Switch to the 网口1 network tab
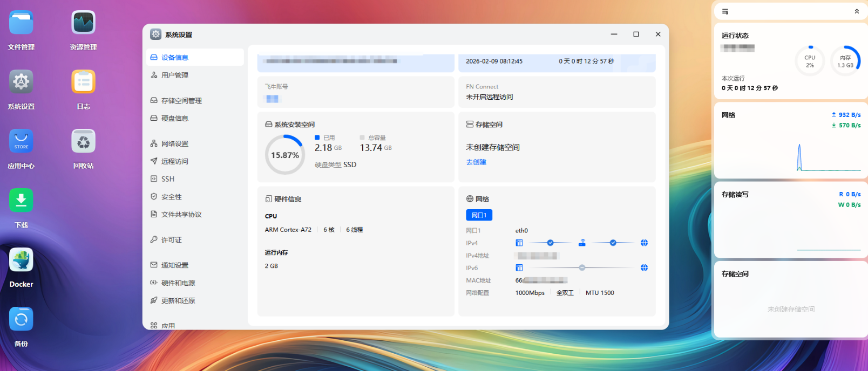Screen dimensions: 868x371 (479, 215)
